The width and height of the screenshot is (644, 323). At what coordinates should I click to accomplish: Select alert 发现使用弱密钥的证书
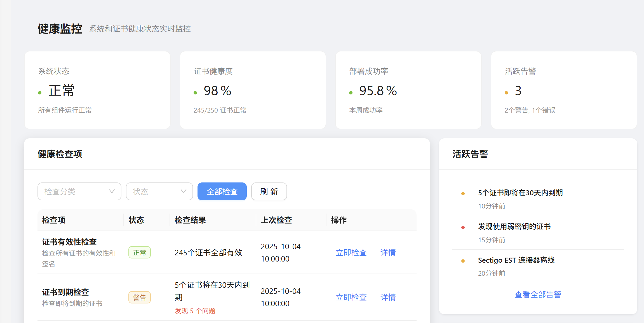click(x=514, y=226)
